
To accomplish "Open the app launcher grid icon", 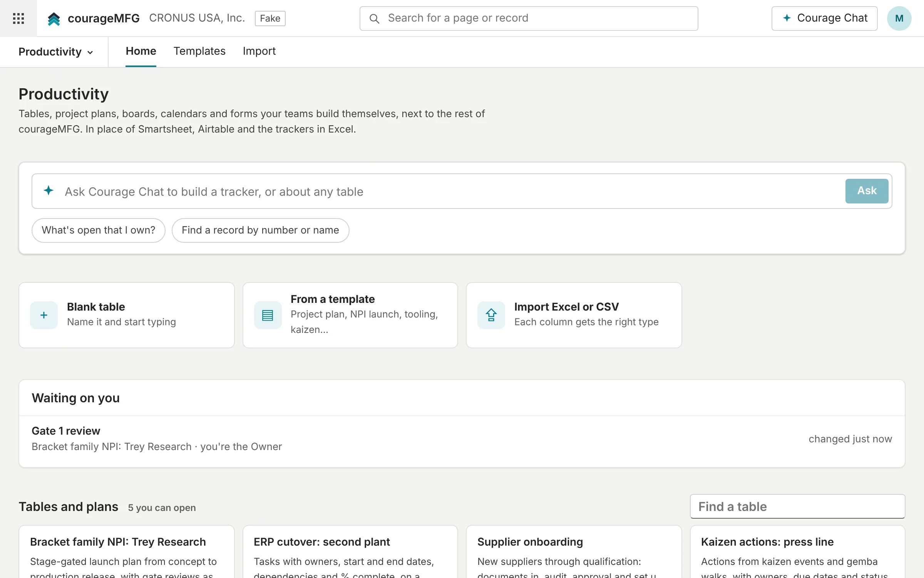I will coord(18,18).
